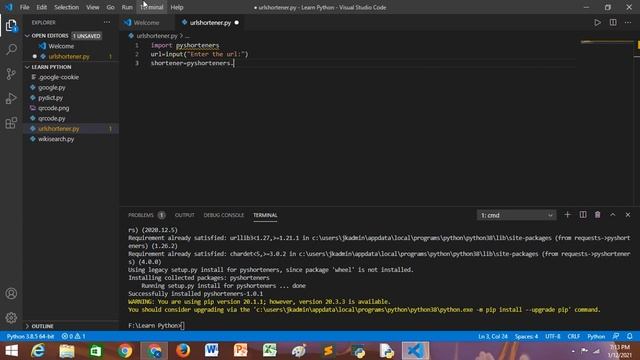640x360 pixels.
Task: Open the Terminal menu
Action: coord(151,7)
